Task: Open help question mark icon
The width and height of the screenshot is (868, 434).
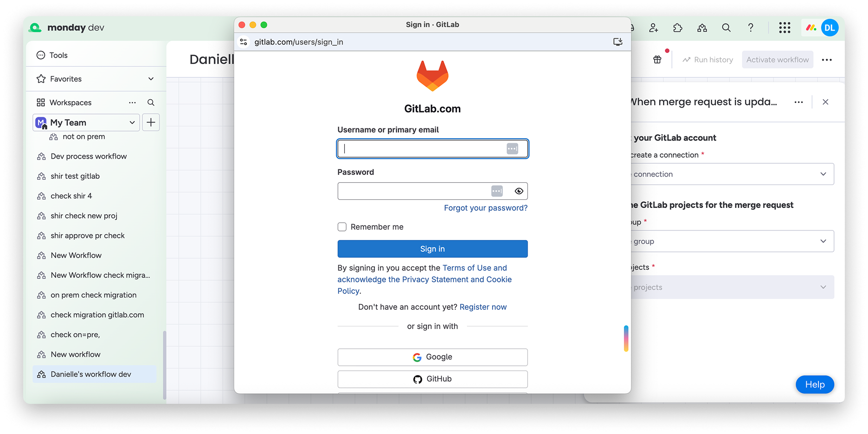Action: (750, 28)
